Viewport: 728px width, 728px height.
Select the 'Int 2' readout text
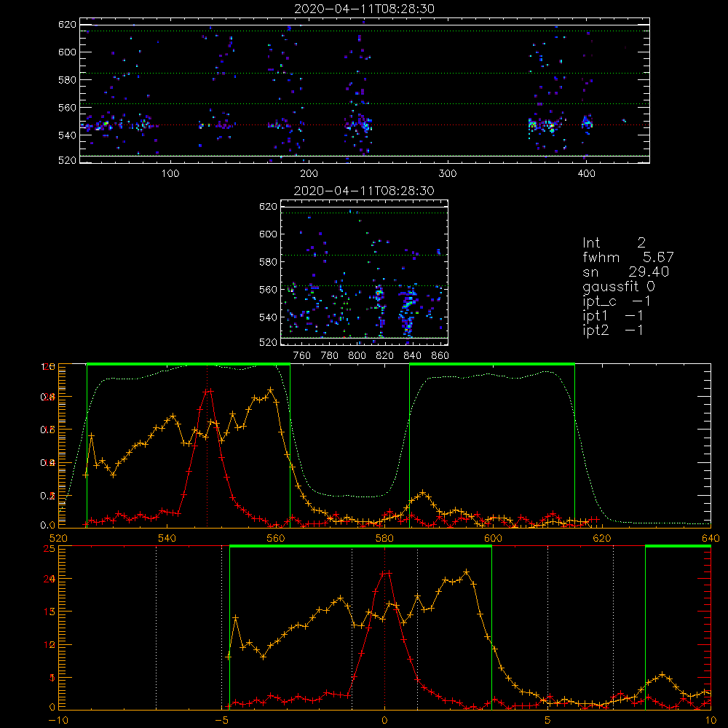(x=614, y=243)
